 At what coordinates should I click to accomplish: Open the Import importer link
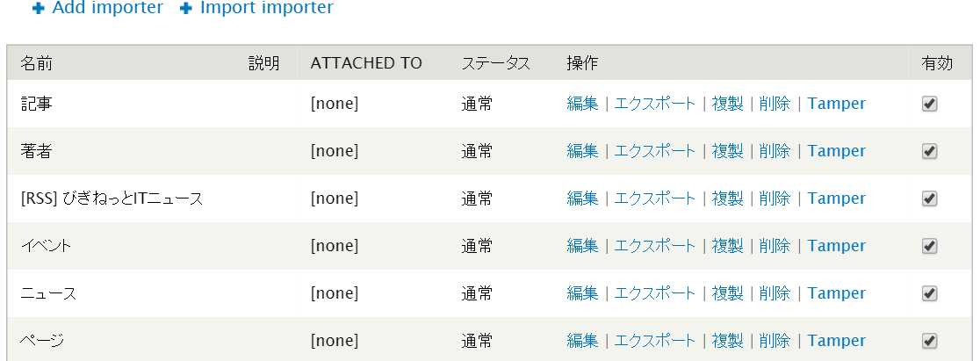[266, 8]
